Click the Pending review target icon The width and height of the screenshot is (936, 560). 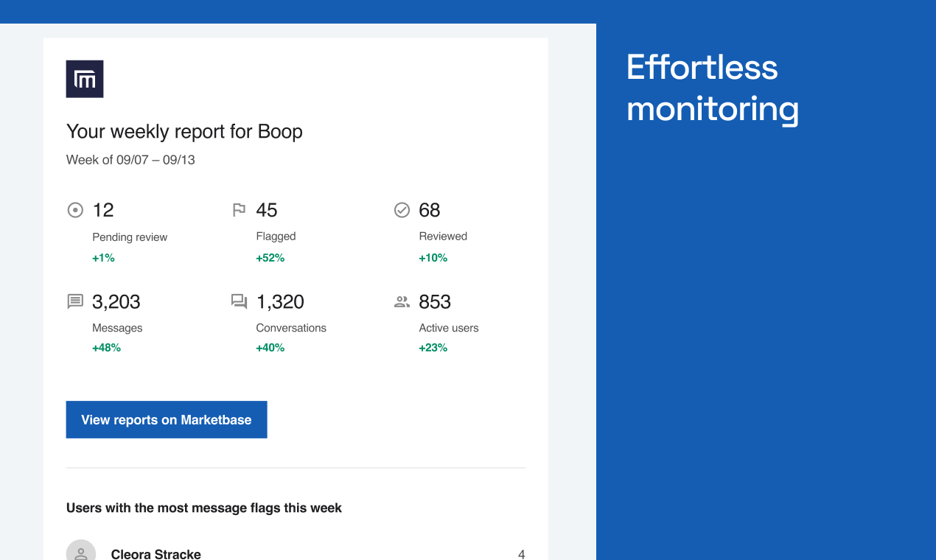(x=75, y=210)
